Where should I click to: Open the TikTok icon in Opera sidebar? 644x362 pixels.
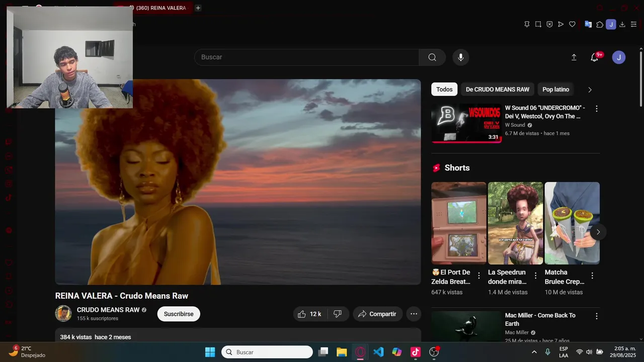9,198
